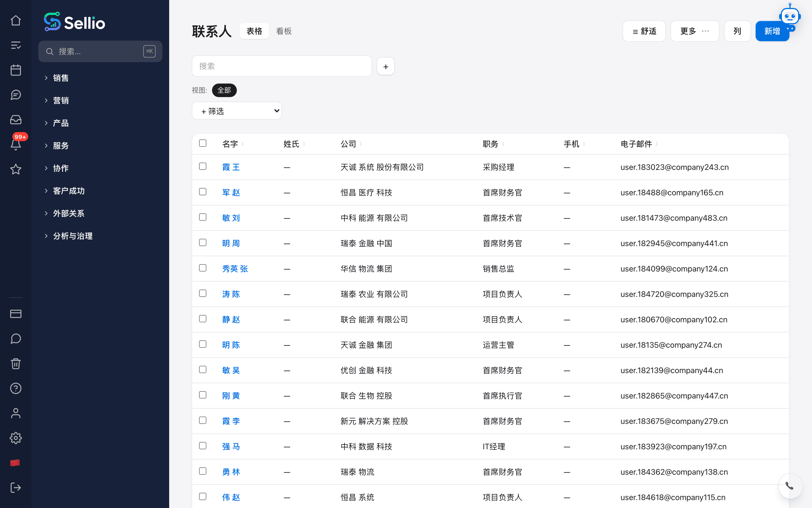Click the plus button beside search field
812x508 pixels.
pos(385,67)
